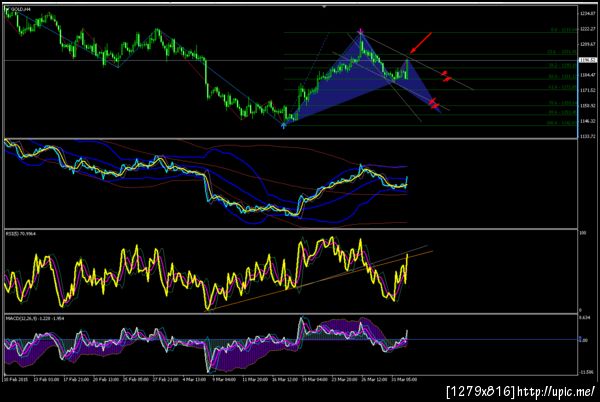
Task: Click price axis value 1222.27
Action: (588, 29)
